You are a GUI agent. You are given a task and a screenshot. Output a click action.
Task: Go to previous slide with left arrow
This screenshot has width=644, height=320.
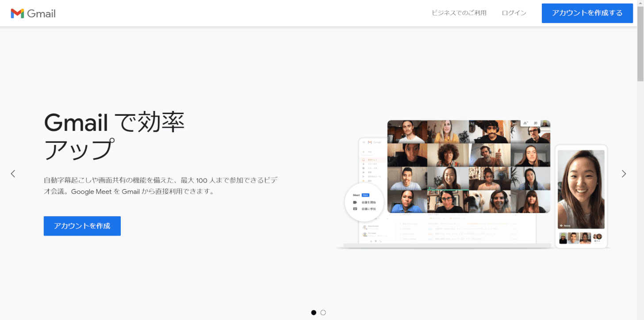tap(13, 174)
